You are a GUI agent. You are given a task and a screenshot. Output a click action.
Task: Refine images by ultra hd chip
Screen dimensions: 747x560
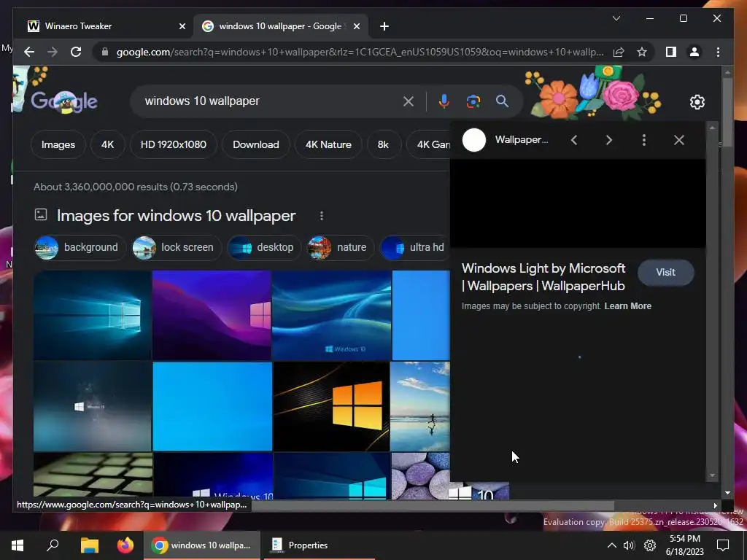coord(415,248)
